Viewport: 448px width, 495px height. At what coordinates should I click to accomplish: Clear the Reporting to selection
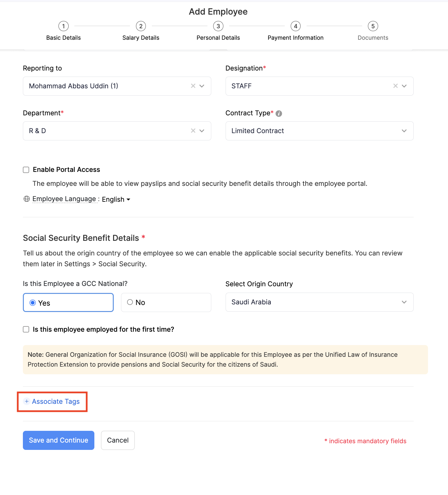193,86
